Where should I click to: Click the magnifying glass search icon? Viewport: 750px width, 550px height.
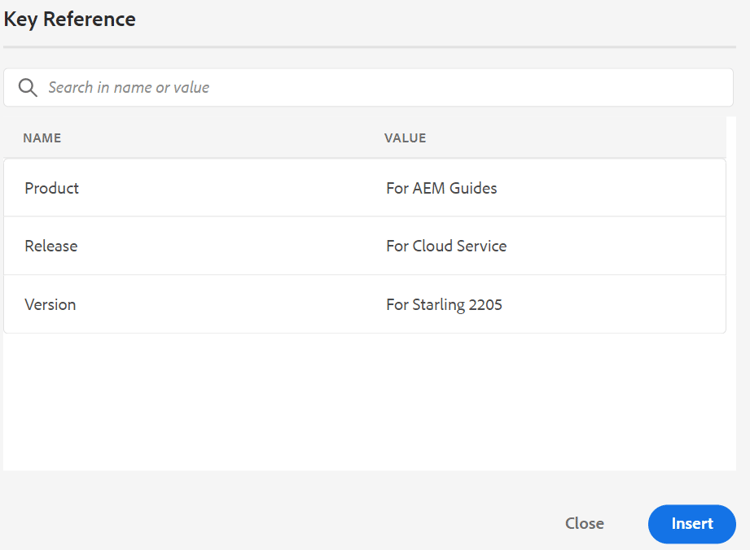point(28,87)
